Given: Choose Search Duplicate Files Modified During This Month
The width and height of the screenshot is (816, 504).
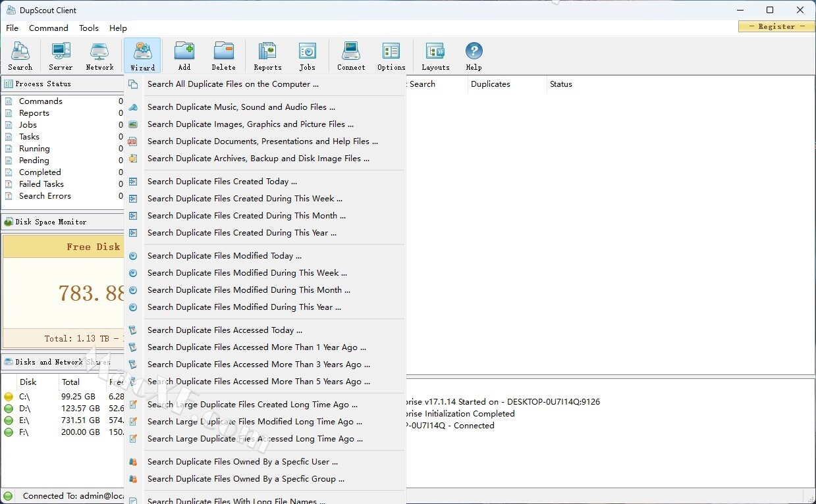Looking at the screenshot, I should [265, 290].
